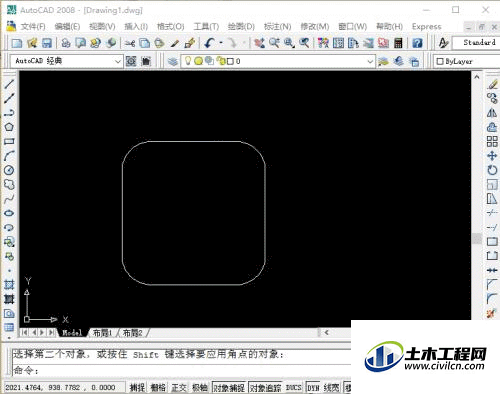
Task: Open the Layer Properties Manager icon
Action: point(173,61)
